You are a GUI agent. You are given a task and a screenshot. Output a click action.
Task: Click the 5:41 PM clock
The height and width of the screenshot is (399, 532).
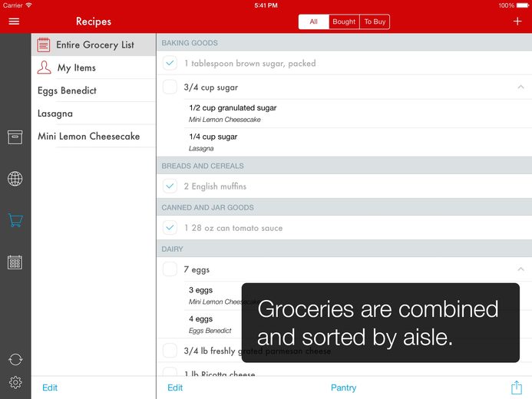[266, 5]
